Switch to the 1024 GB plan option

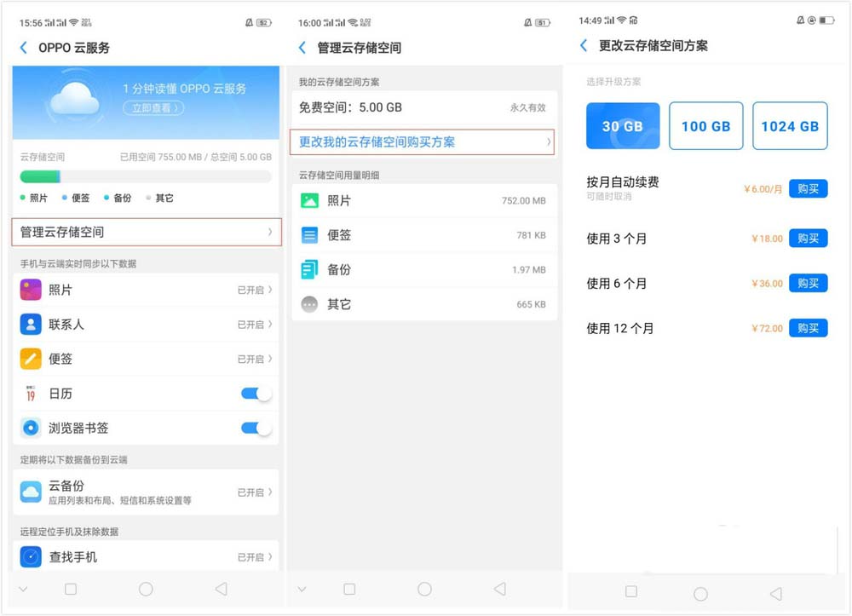(790, 125)
